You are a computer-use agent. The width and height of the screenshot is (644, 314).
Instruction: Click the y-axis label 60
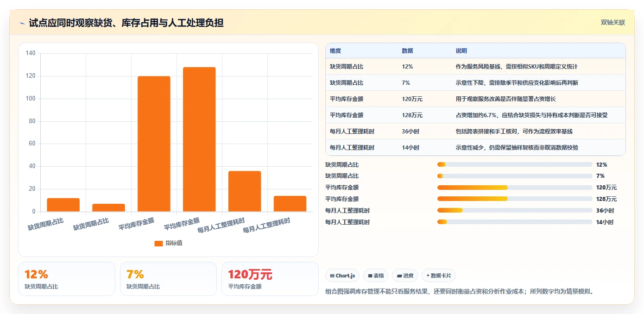[32, 144]
